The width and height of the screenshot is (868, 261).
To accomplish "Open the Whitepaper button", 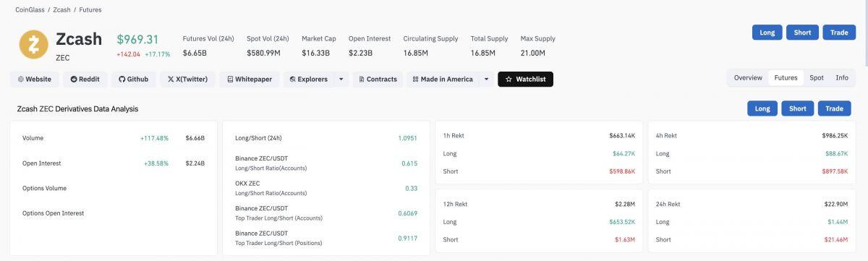I will [249, 79].
